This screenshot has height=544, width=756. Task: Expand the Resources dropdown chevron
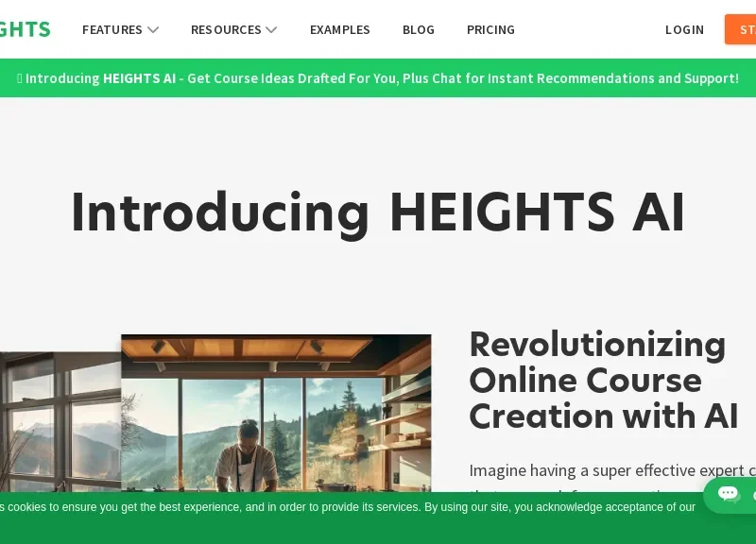coord(271,30)
